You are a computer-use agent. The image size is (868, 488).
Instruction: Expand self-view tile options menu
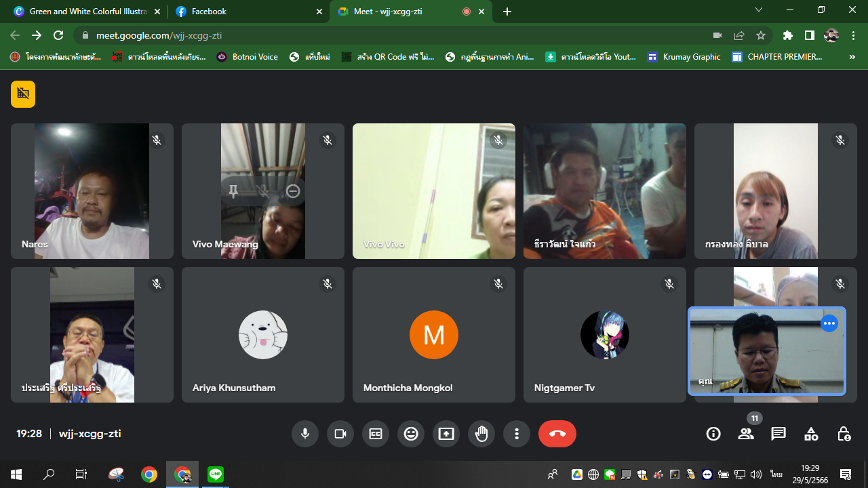click(829, 323)
